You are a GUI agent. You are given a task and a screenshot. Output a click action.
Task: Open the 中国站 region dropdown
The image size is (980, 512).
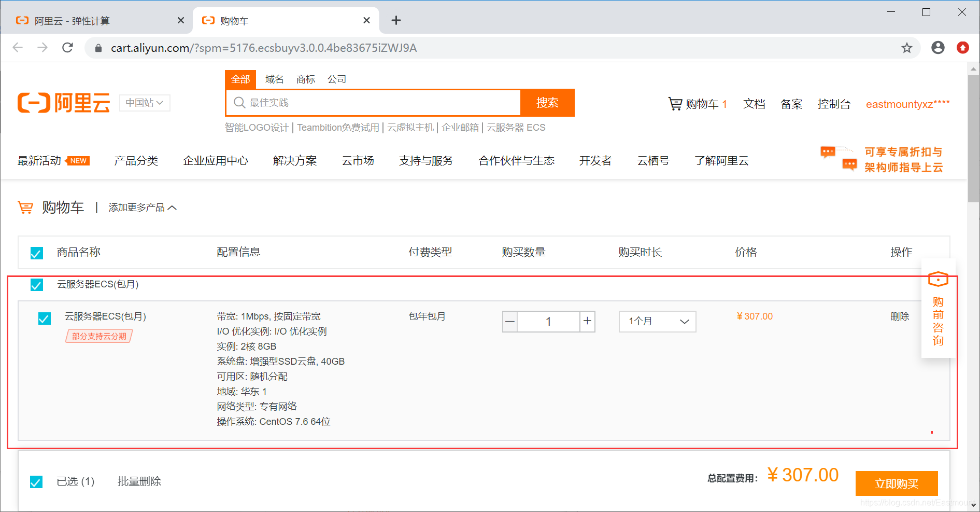pyautogui.click(x=145, y=103)
